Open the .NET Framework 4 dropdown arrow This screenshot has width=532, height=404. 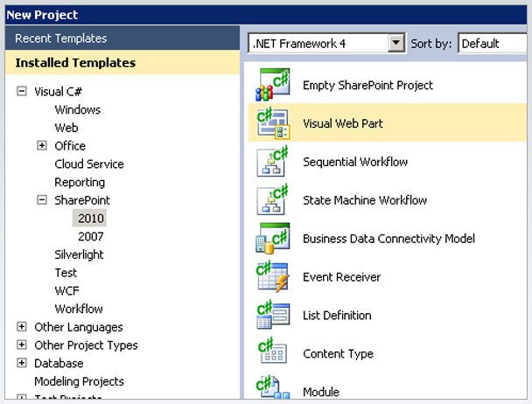(x=396, y=43)
